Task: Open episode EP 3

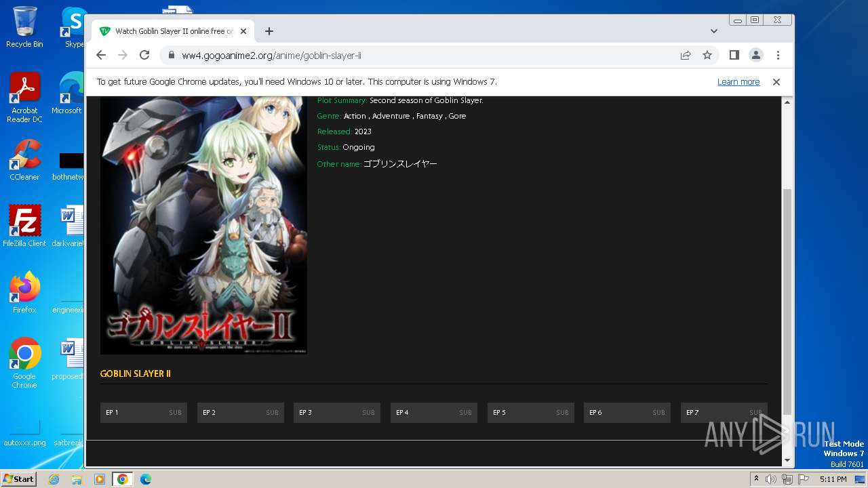Action: pyautogui.click(x=337, y=413)
